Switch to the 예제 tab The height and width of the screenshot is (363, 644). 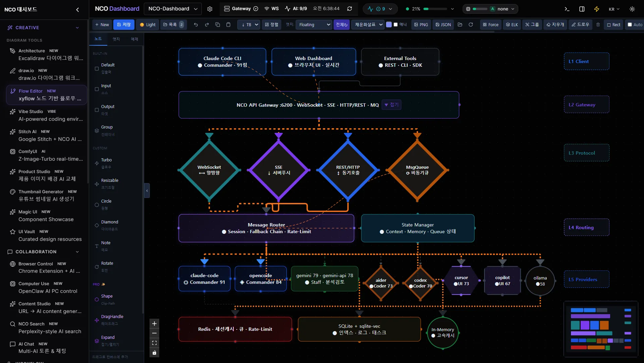click(x=134, y=39)
